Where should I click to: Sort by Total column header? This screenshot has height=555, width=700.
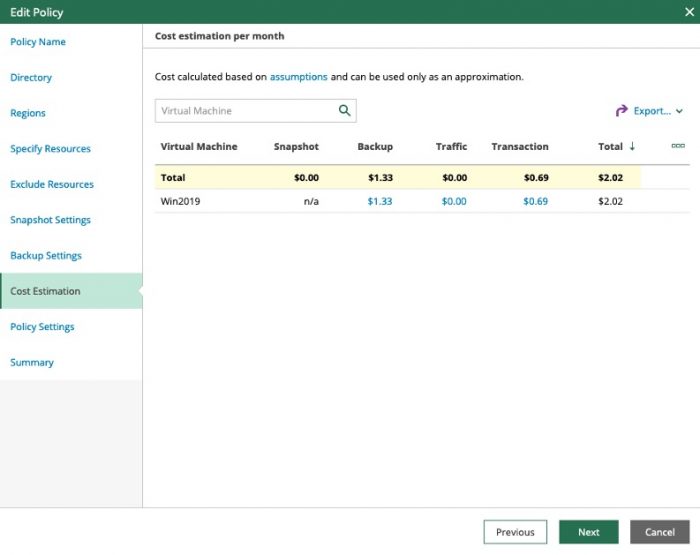pyautogui.click(x=610, y=146)
